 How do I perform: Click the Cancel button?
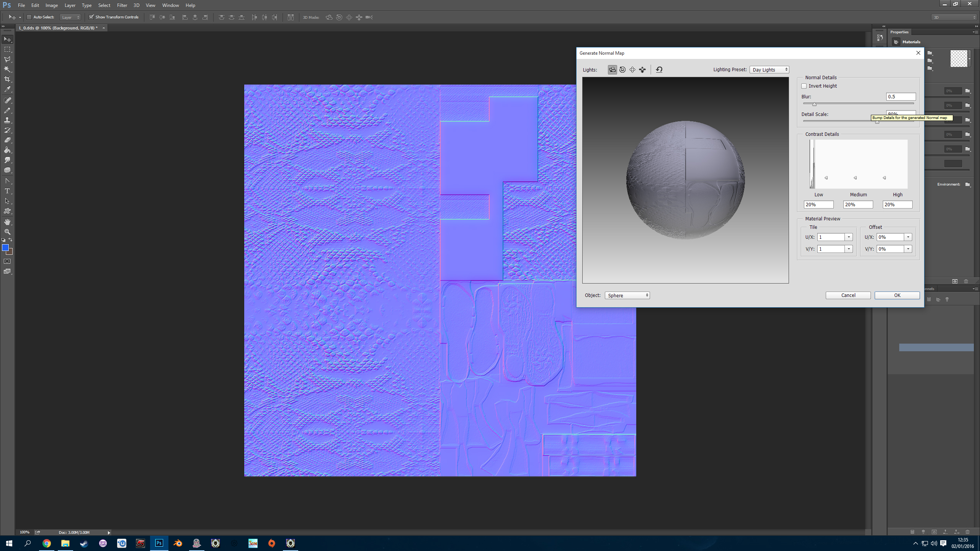tap(848, 295)
